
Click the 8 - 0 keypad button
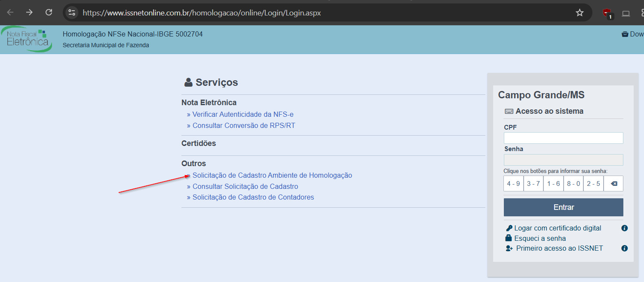coord(573,183)
